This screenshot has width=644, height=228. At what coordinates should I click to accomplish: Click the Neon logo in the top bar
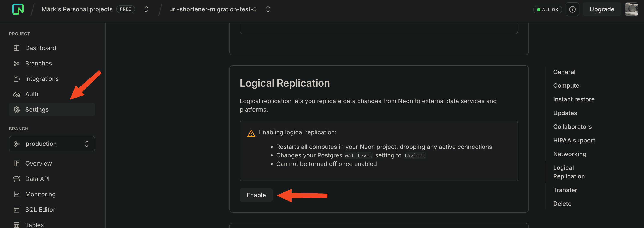tap(18, 9)
